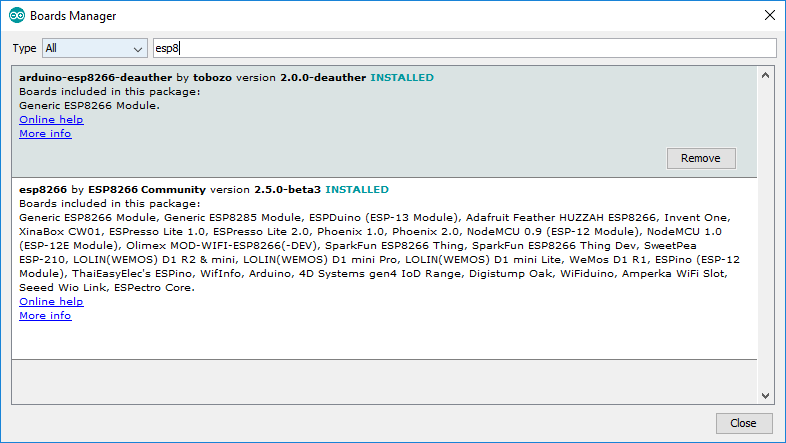Click the search field containing esp8
The height and width of the screenshot is (443, 786).
point(463,48)
